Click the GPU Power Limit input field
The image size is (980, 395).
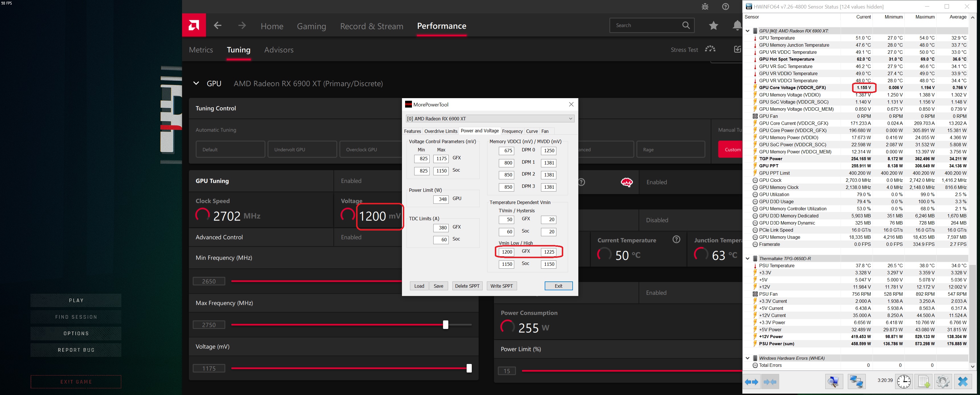(x=441, y=199)
